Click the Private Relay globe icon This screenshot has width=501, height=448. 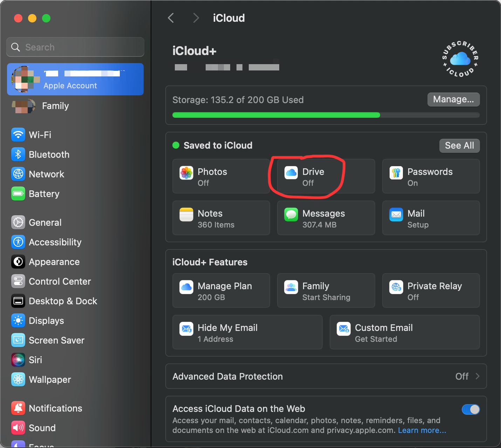pyautogui.click(x=396, y=287)
